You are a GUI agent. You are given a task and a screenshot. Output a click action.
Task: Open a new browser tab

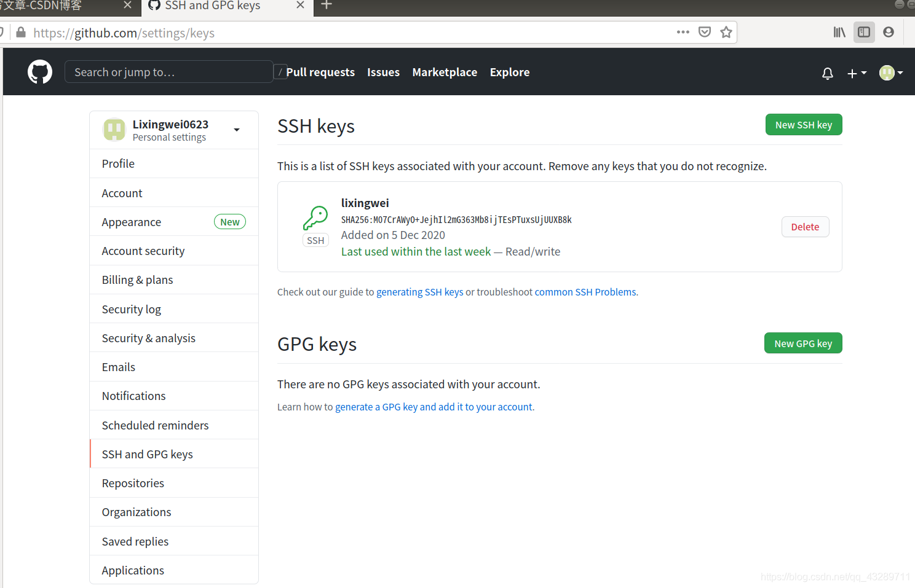[327, 5]
